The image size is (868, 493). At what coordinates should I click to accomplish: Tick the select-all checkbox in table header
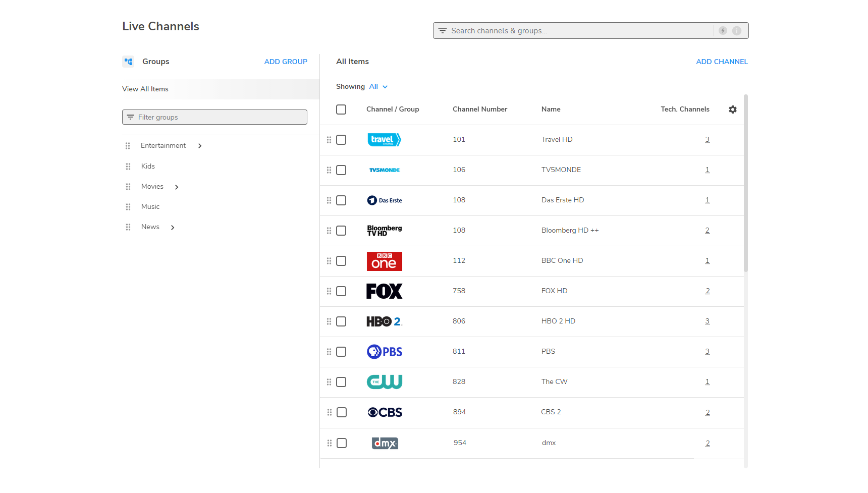[341, 109]
